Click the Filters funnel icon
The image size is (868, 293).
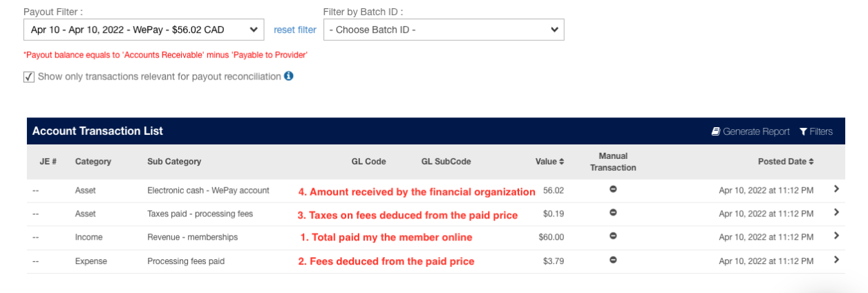pyautogui.click(x=804, y=131)
